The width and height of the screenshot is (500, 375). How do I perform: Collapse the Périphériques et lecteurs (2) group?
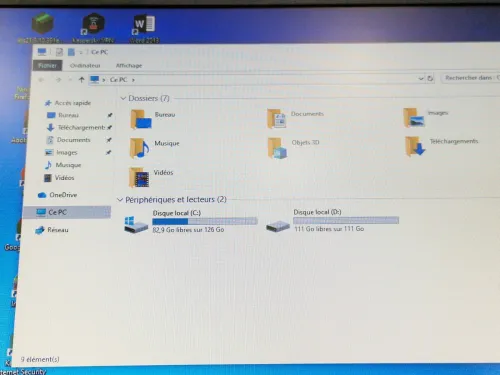pyautogui.click(x=120, y=200)
